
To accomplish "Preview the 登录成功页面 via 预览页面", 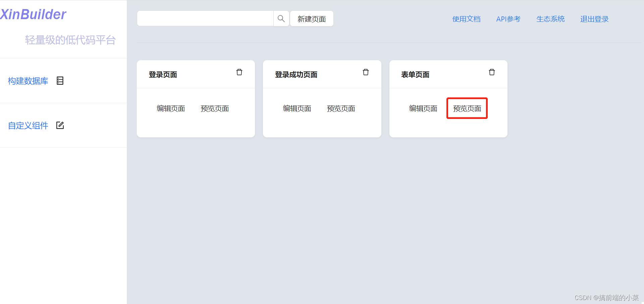I will [341, 108].
